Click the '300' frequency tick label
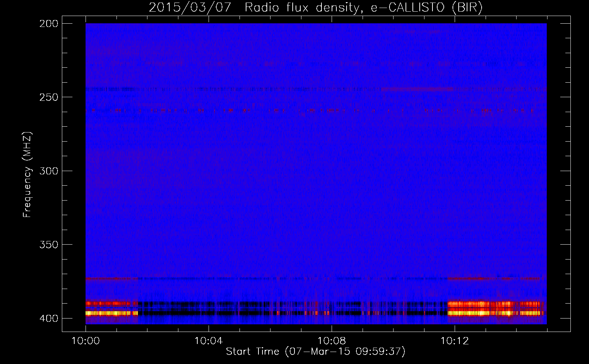 pos(49,171)
